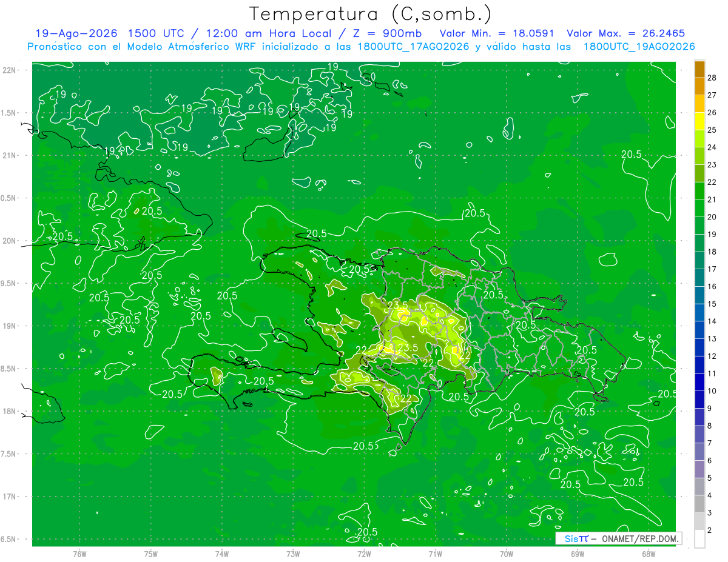Click the '73W' longitude label
The image size is (728, 562).
[x=293, y=554]
